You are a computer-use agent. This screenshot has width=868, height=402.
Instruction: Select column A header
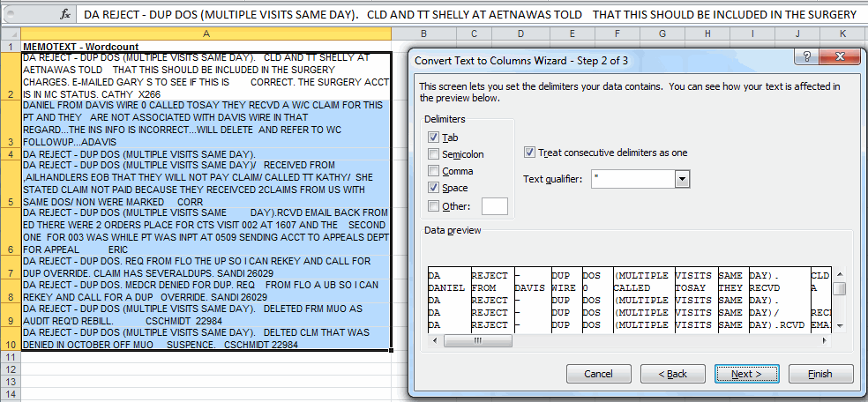pyautogui.click(x=206, y=33)
